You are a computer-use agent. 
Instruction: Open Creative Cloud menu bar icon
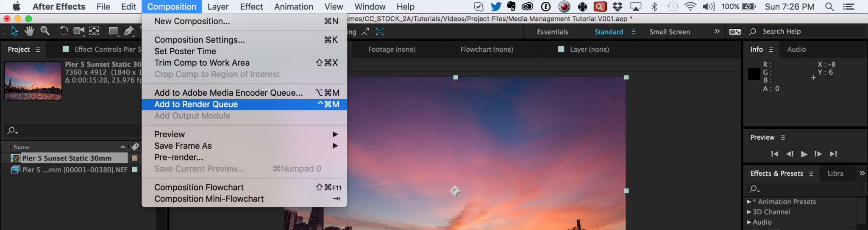(x=527, y=6)
